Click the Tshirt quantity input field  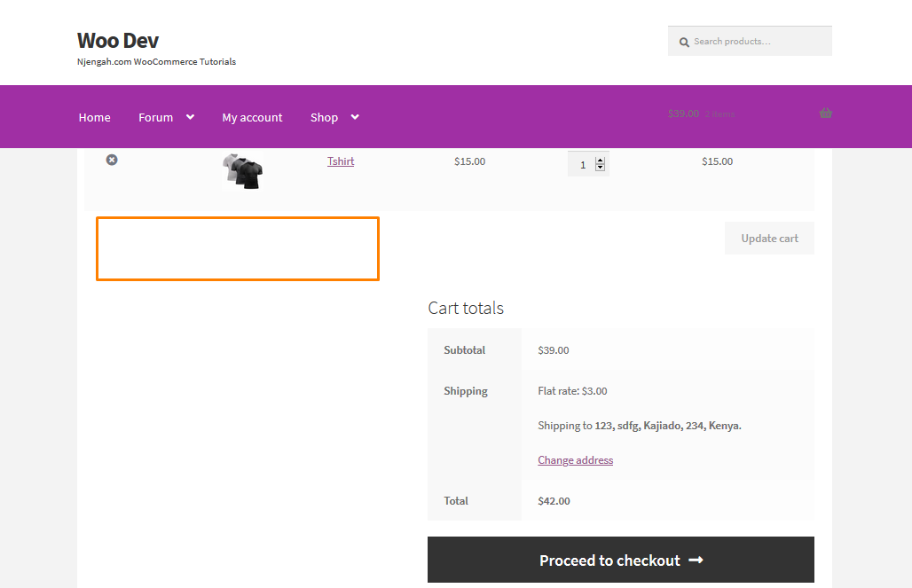coord(588,164)
